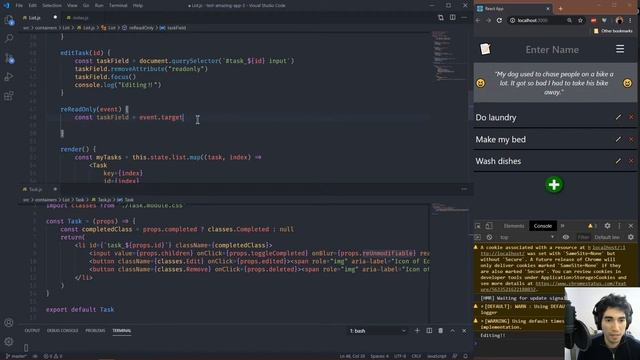Viewport: 640px width, 360px height.
Task: Switch to the DevTools Elements tab
Action: 513,226
